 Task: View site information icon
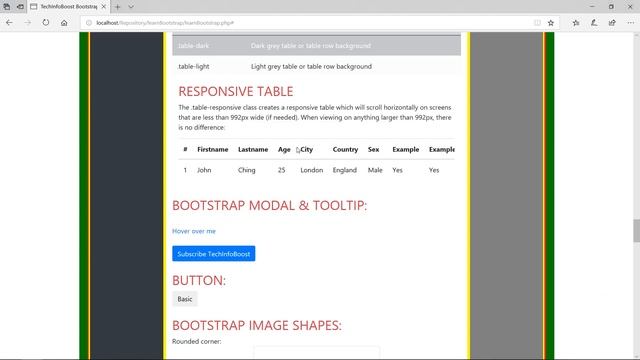89,23
